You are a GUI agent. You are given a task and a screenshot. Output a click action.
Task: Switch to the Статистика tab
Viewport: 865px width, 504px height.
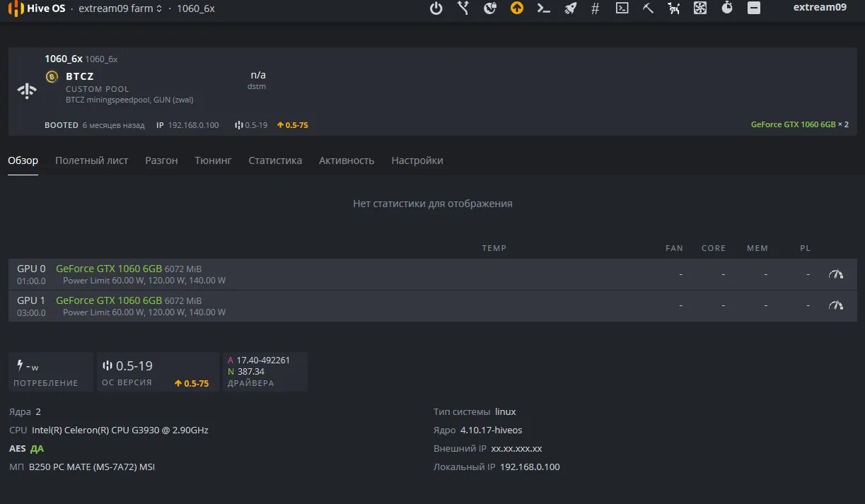tap(275, 160)
